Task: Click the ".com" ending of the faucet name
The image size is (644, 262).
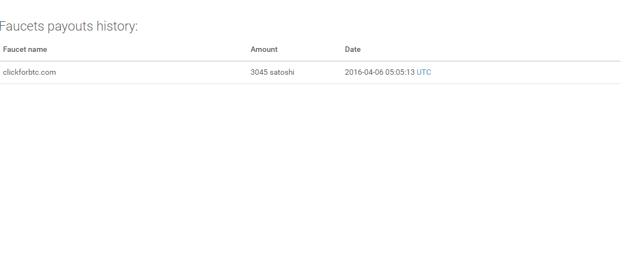Action: [49, 73]
